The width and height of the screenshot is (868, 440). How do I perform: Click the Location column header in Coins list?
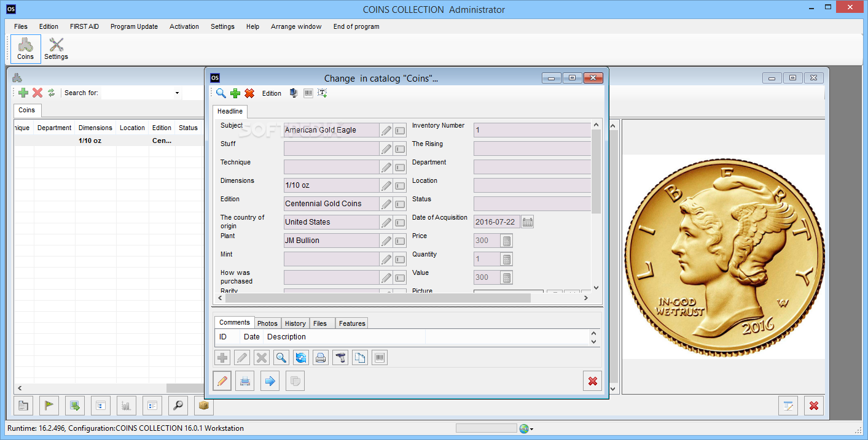point(132,128)
